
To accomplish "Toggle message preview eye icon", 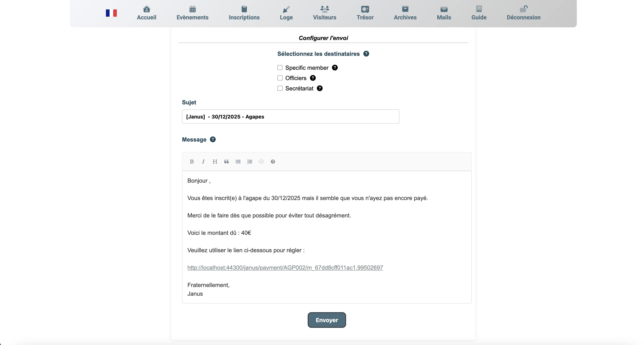I will pyautogui.click(x=261, y=162).
